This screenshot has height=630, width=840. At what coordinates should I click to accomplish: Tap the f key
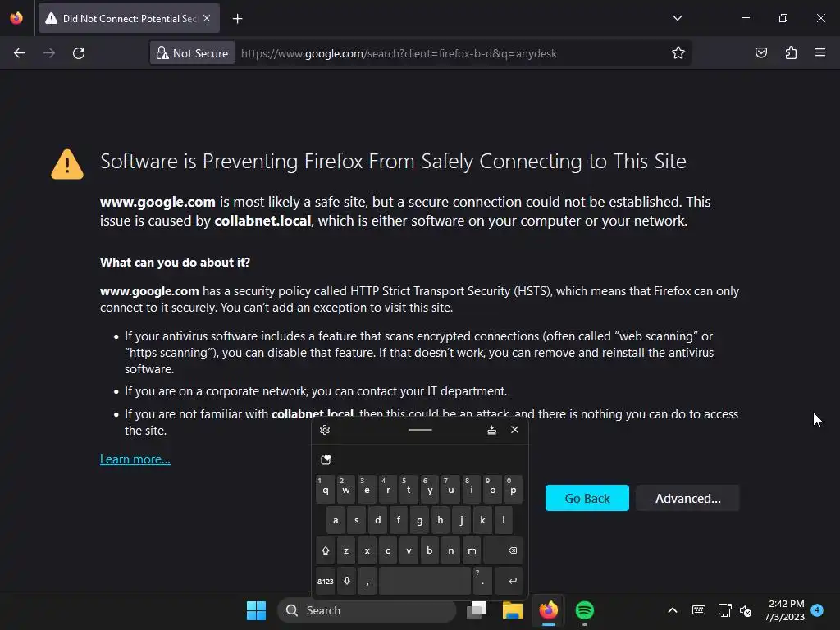(399, 519)
